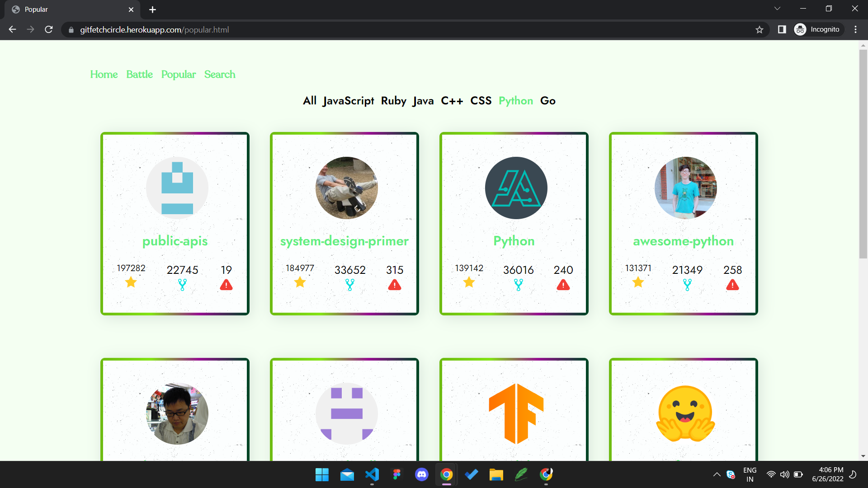Open the browser side panel icon
The width and height of the screenshot is (868, 488).
click(782, 30)
